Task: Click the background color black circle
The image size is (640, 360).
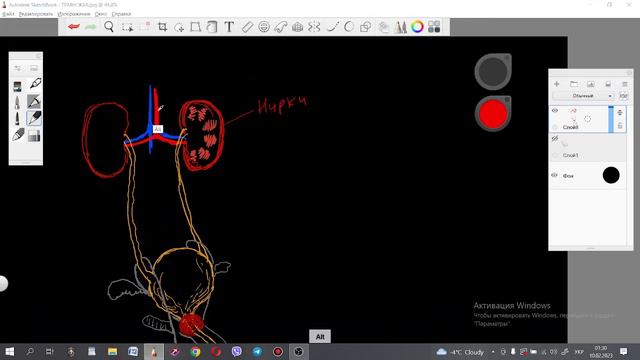Action: pyautogui.click(x=611, y=175)
